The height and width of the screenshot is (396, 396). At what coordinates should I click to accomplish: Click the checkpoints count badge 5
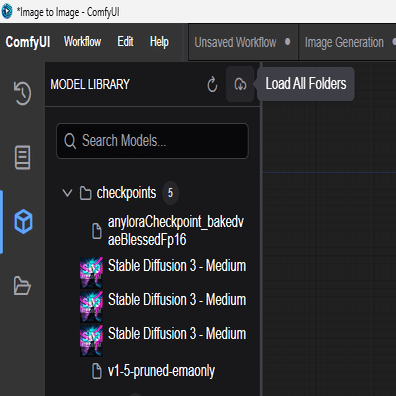coord(170,193)
